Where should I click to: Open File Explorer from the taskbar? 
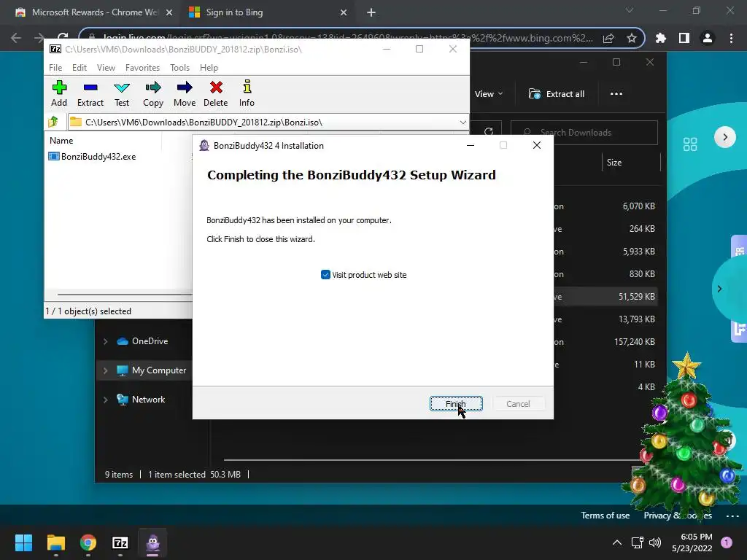(x=55, y=542)
